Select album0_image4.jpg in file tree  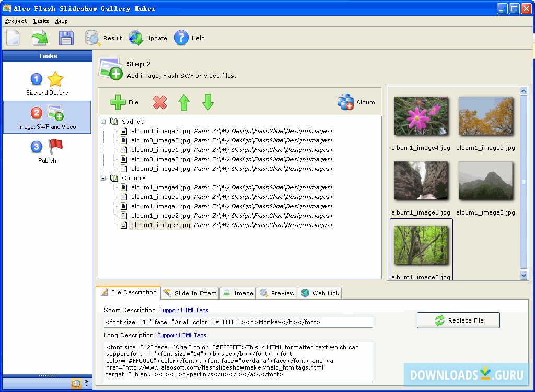pos(160,169)
